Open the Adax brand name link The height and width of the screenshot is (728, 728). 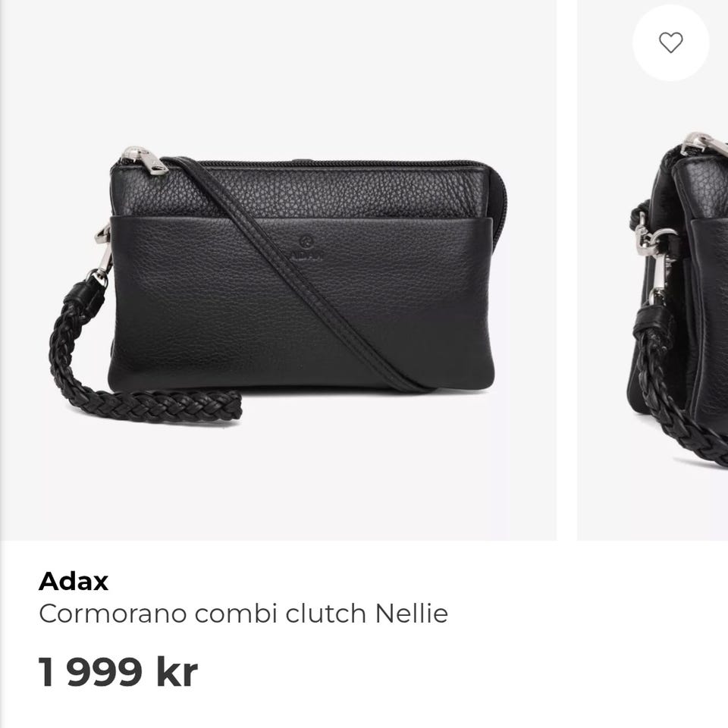[x=74, y=581]
